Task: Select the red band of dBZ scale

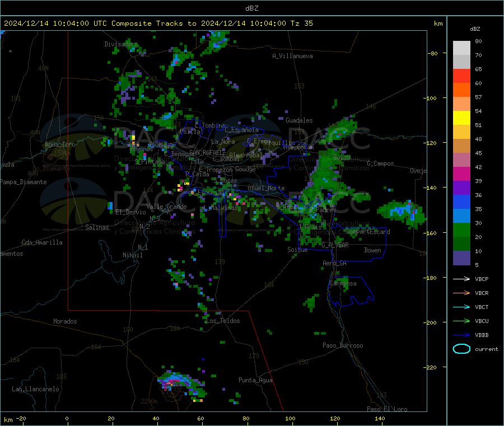Action: click(x=461, y=76)
